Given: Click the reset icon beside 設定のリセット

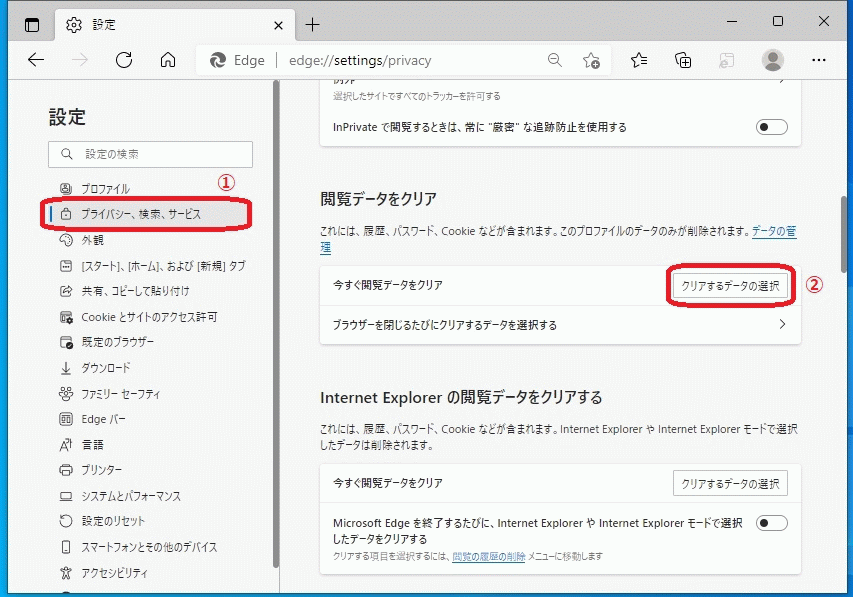Looking at the screenshot, I should pyautogui.click(x=66, y=521).
